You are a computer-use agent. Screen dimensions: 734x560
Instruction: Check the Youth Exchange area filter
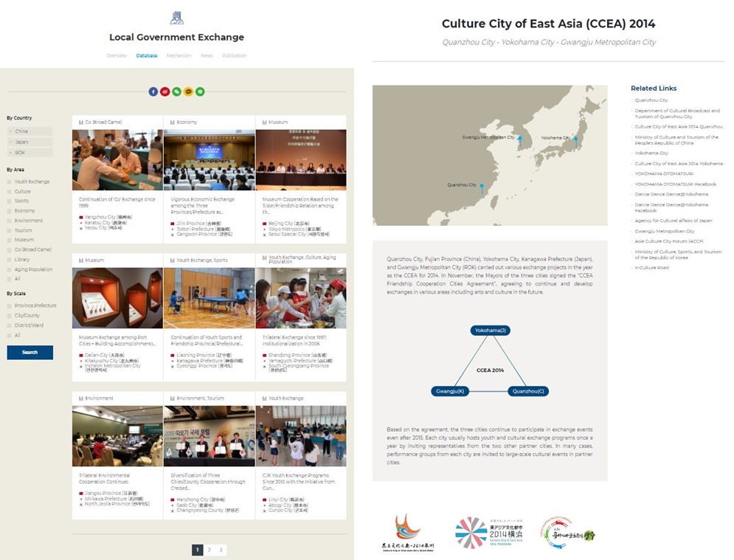coord(10,182)
